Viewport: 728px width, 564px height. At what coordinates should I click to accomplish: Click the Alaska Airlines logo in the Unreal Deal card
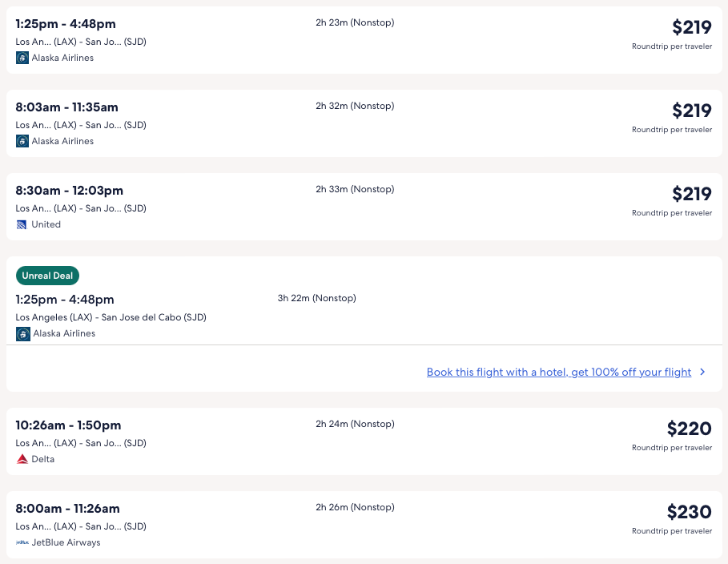23,333
